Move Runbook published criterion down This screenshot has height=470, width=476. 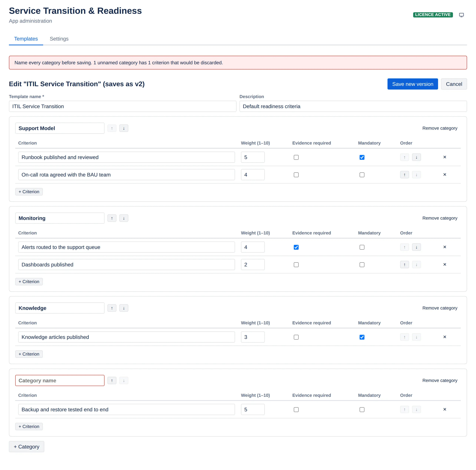pyautogui.click(x=416, y=157)
